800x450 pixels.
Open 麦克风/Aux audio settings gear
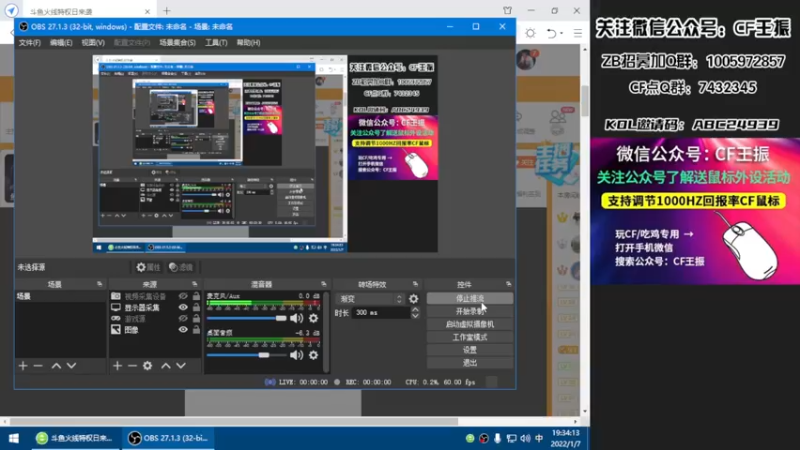click(x=313, y=318)
